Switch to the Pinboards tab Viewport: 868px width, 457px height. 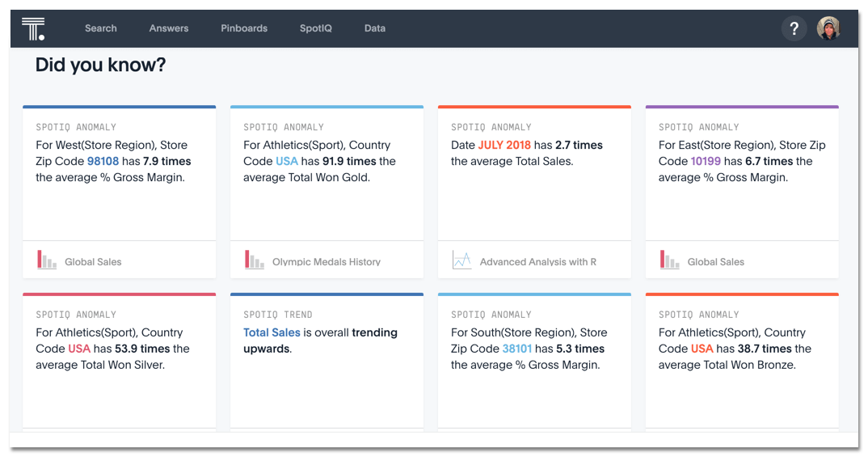click(x=244, y=28)
